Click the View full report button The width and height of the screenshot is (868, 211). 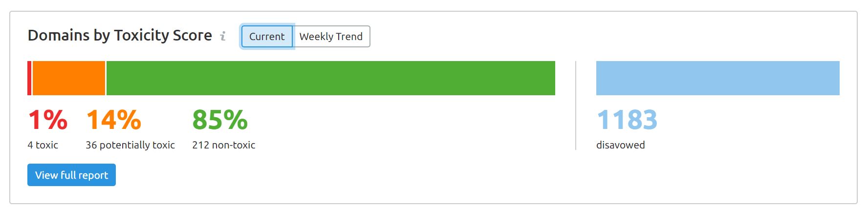(71, 175)
